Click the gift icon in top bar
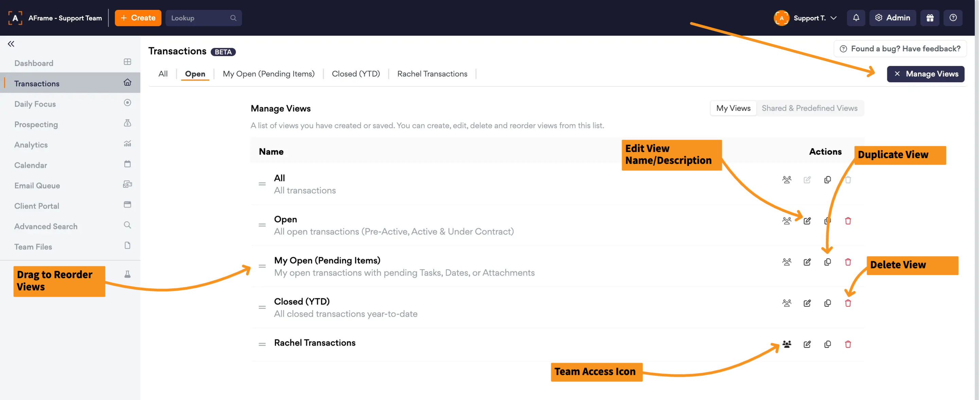980x400 pixels. (x=929, y=18)
